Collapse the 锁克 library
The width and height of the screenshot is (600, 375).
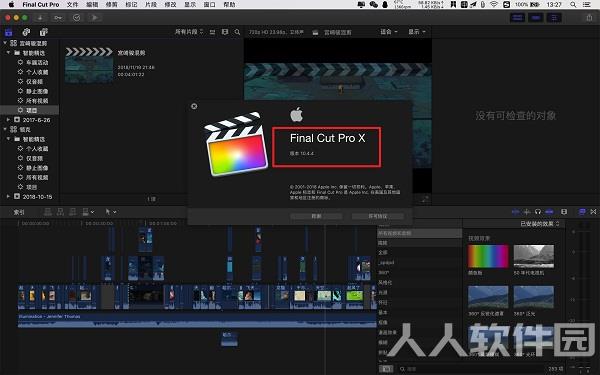(5, 129)
